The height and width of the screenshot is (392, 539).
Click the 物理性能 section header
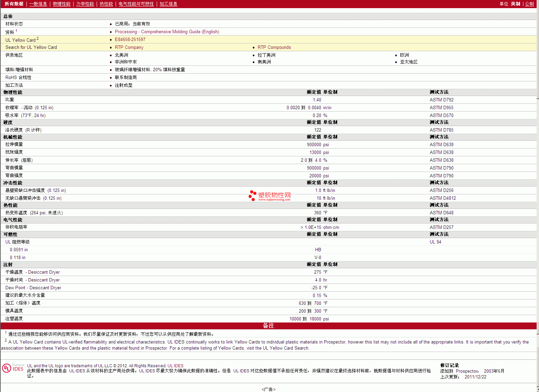pyautogui.click(x=13, y=92)
